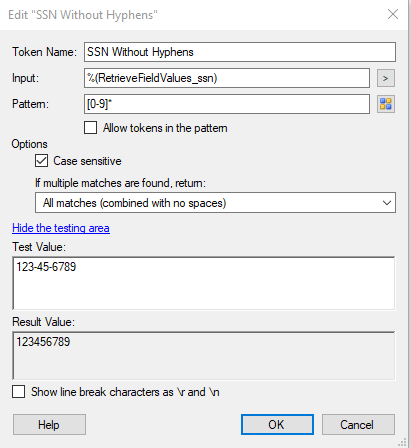Click the dialog title bar text
Screen dimensions: 411x448
83,15
